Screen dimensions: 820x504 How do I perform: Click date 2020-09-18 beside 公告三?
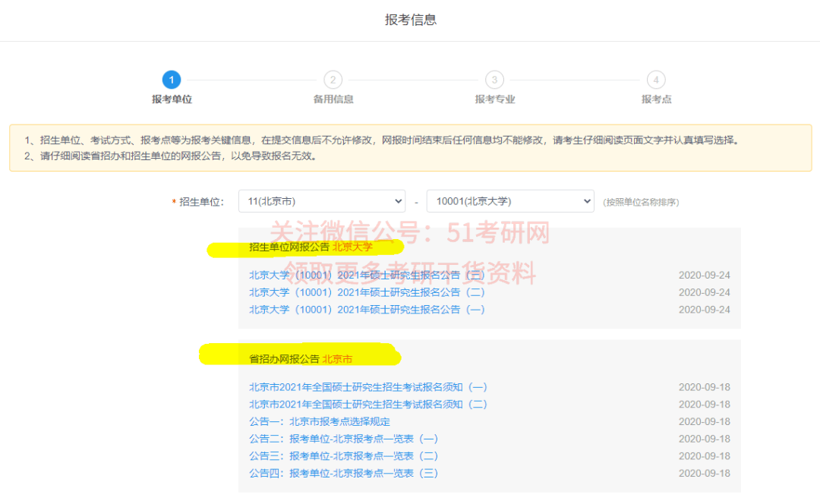click(x=705, y=456)
